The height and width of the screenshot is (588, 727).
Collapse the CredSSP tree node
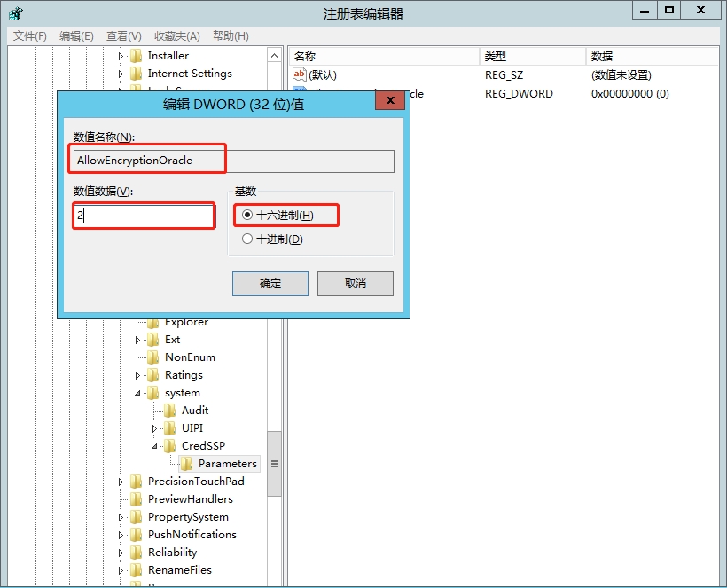pos(155,446)
